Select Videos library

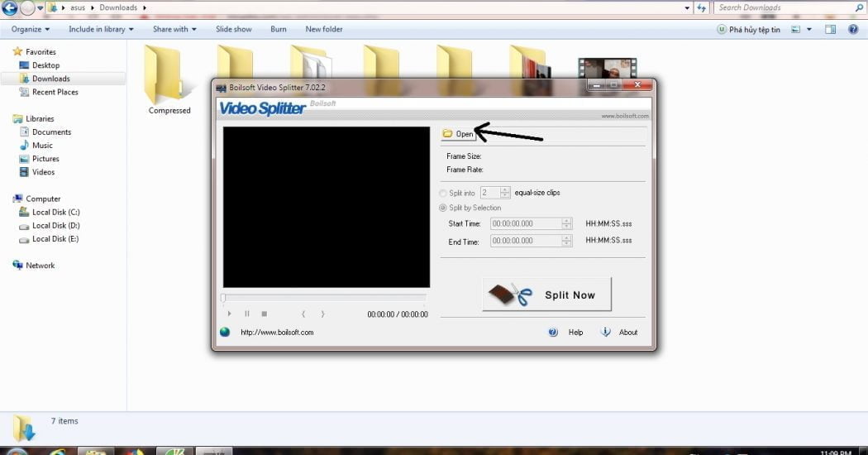pos(43,172)
